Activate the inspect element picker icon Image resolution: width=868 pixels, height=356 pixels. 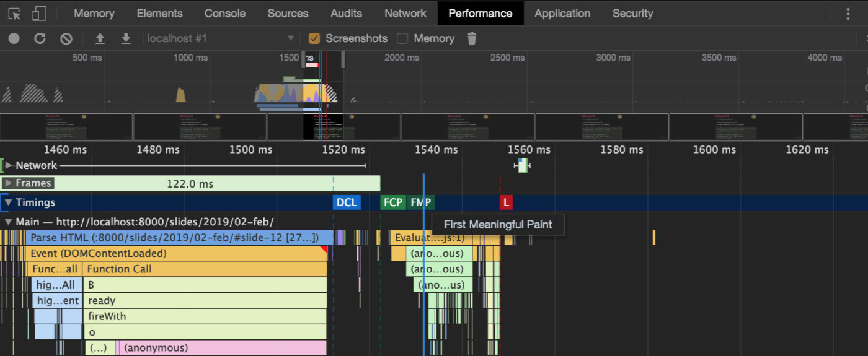[14, 14]
